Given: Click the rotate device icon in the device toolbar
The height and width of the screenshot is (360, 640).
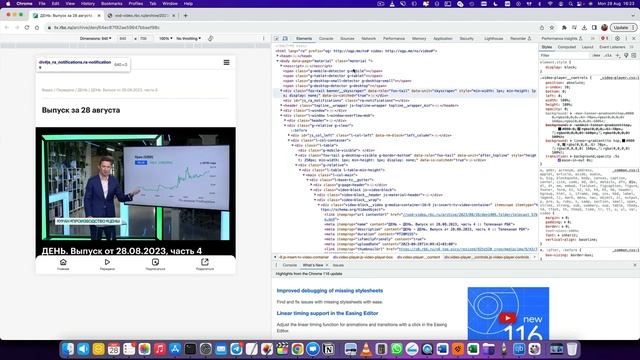Looking at the screenshot, I should pos(210,38).
